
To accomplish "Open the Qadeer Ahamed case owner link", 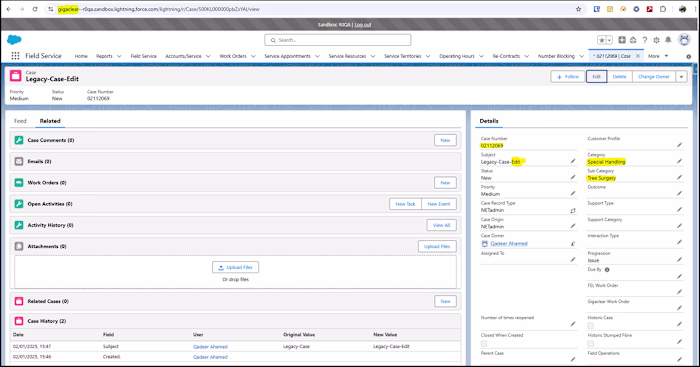I will click(509, 244).
